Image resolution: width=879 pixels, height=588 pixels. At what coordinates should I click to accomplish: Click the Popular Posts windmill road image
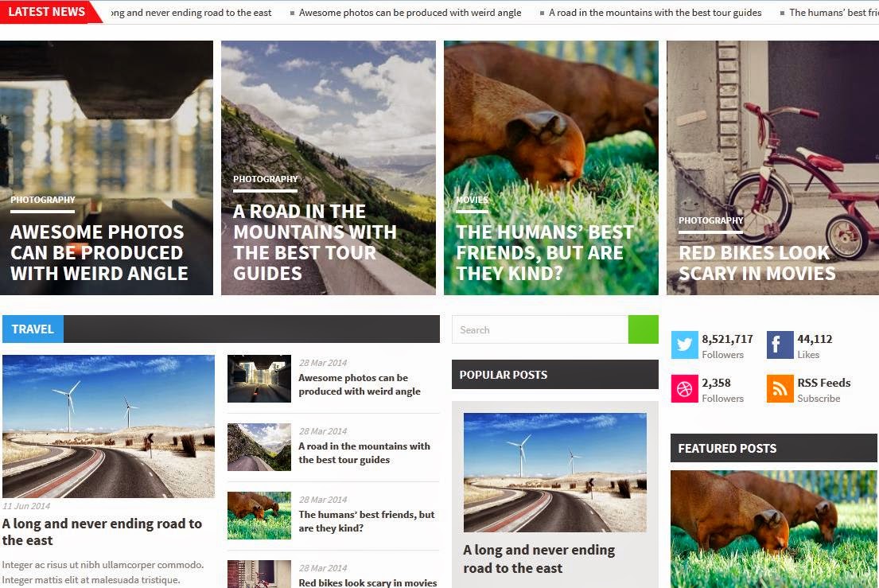tap(555, 473)
